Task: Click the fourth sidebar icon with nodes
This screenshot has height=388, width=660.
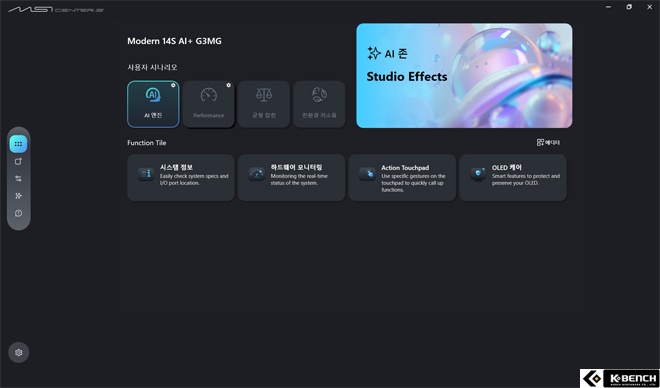Action: pos(19,196)
